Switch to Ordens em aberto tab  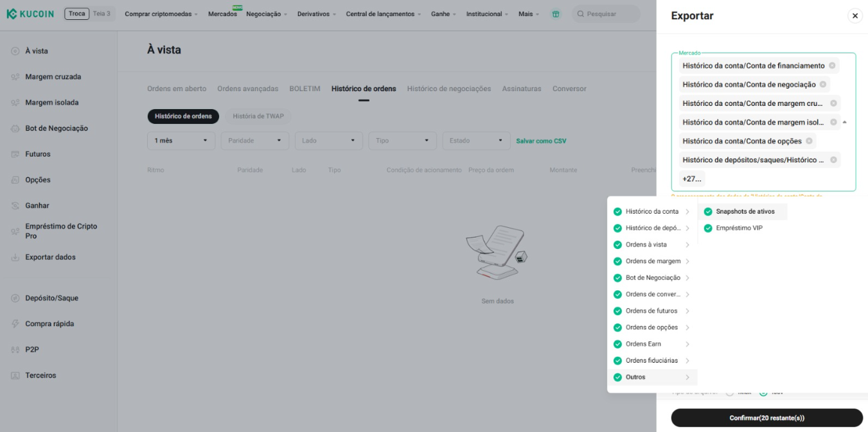pyautogui.click(x=177, y=89)
